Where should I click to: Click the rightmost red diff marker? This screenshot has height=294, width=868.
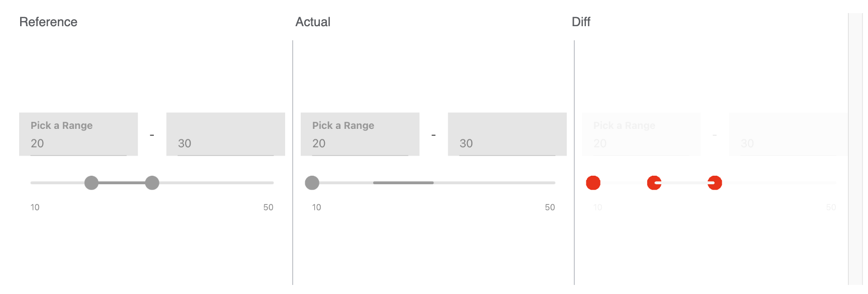715,183
